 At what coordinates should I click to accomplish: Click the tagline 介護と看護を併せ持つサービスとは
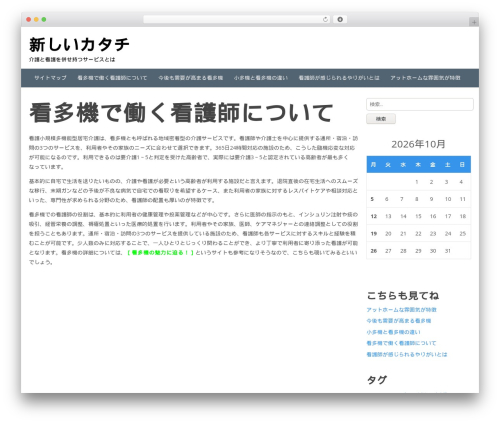[72, 59]
